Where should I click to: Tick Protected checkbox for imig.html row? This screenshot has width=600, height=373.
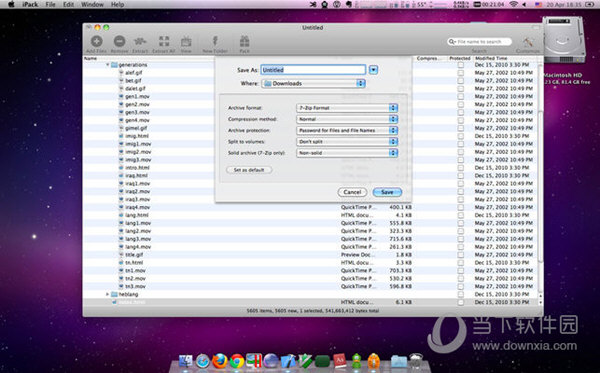point(460,136)
